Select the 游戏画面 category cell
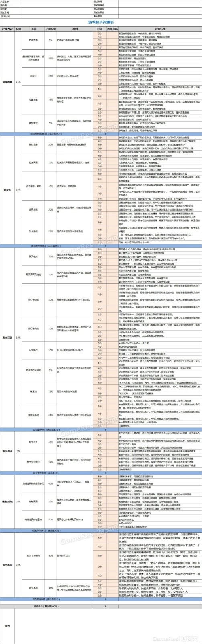This screenshot has height=644, width=202. point(7,81)
